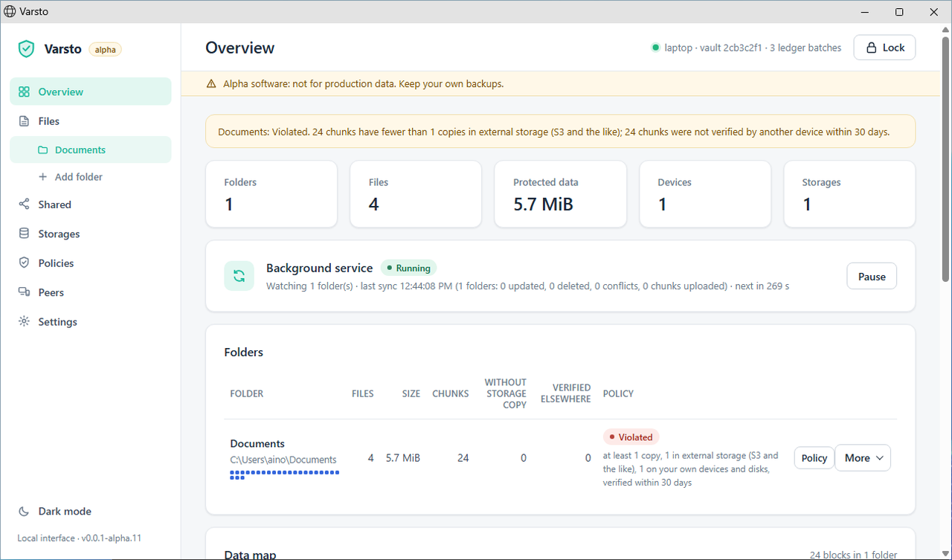Click the blue chunk progress dots for Documents
The width and height of the screenshot is (952, 560).
(285, 474)
